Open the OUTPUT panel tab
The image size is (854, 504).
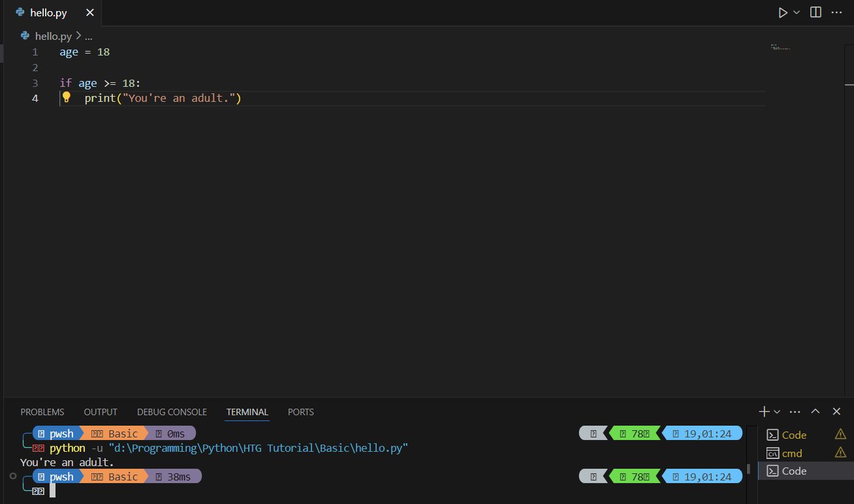tap(101, 412)
